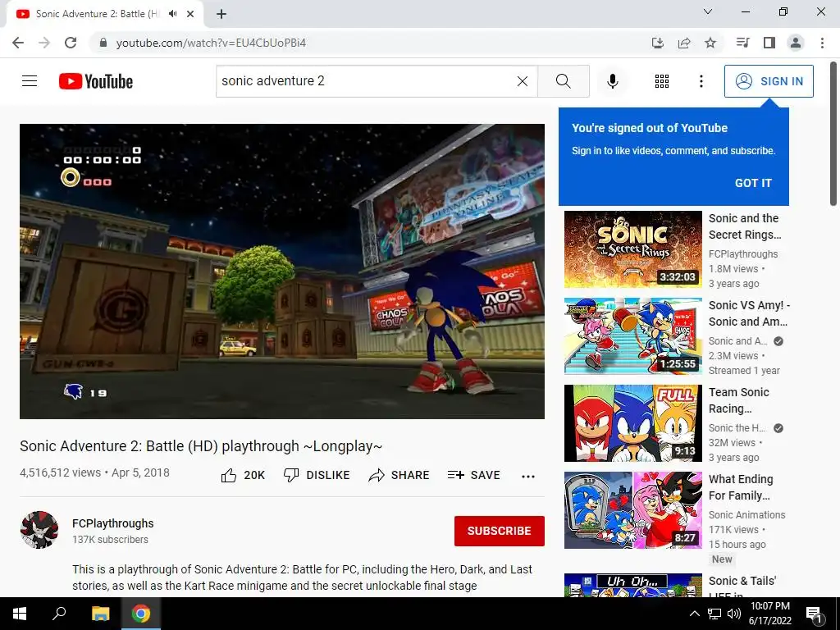Open 'Team Sonic Racing' title link

(x=739, y=400)
